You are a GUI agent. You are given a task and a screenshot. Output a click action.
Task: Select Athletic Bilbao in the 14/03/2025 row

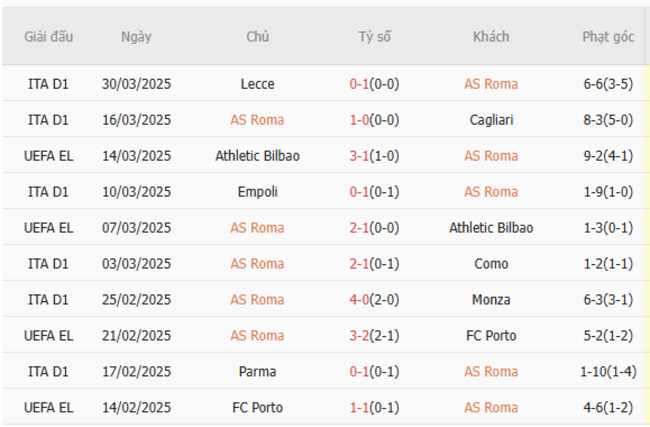coord(257,156)
